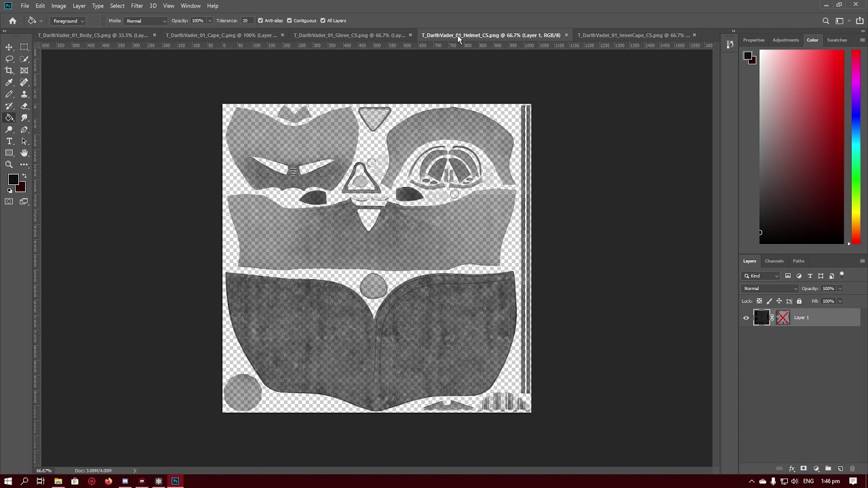Select the Brush tool
This screenshot has width=868, height=488.
pyautogui.click(x=9, y=94)
